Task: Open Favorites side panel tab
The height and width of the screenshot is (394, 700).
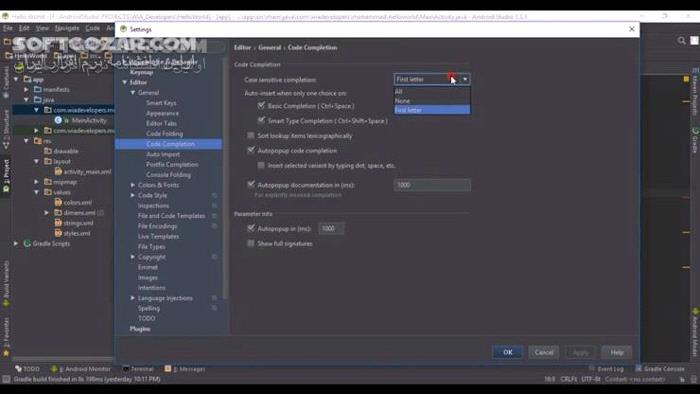Action: tap(6, 336)
